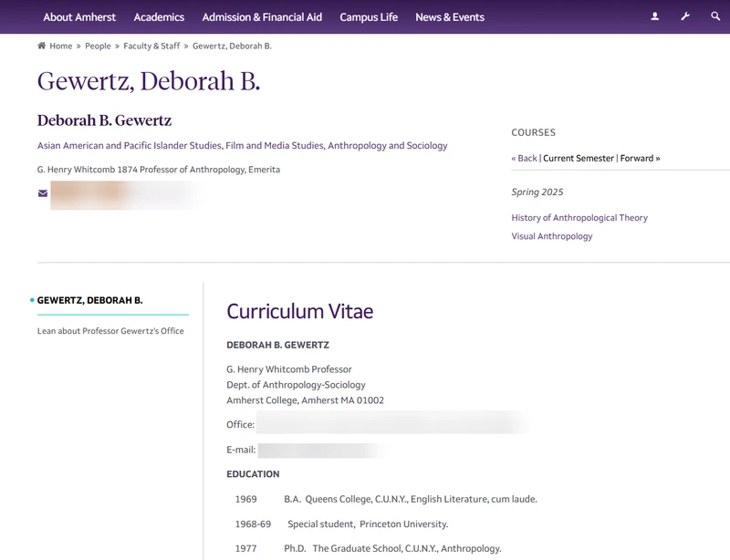730x560 pixels.
Task: Click Amherst College, Amherst MA 01002 address
Action: (x=305, y=400)
